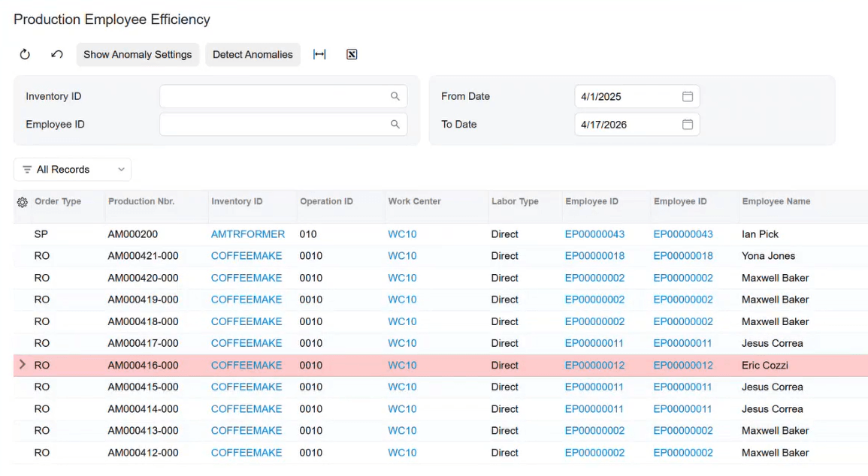The image size is (868, 476).
Task: Select the AM000413-000 production number cell
Action: pos(144,431)
